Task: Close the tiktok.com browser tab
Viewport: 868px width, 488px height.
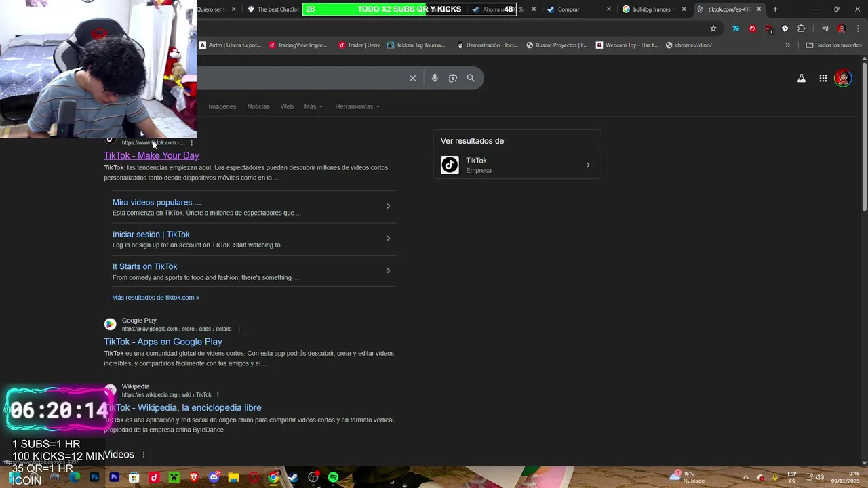Action: coord(759,9)
